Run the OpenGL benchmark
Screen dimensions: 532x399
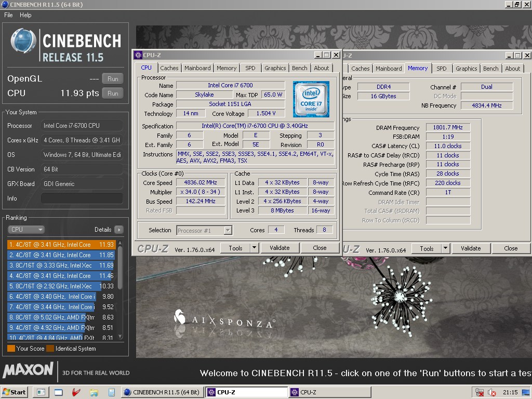click(x=113, y=79)
